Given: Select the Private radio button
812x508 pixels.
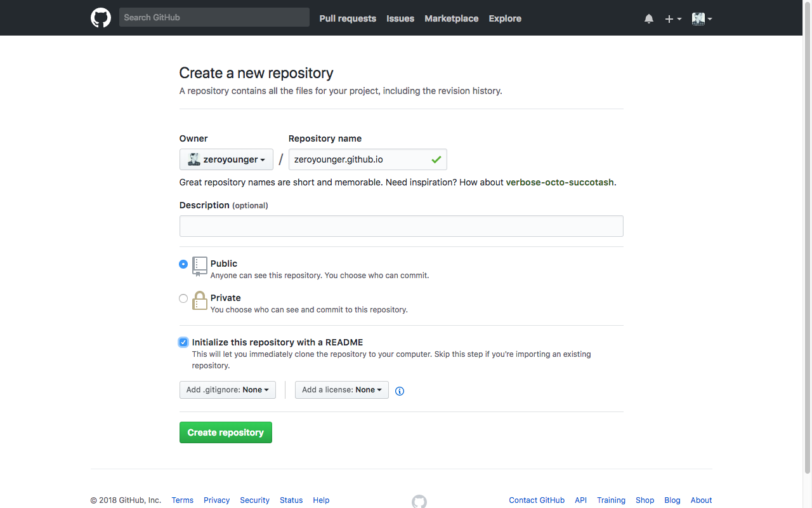Looking at the screenshot, I should [183, 298].
